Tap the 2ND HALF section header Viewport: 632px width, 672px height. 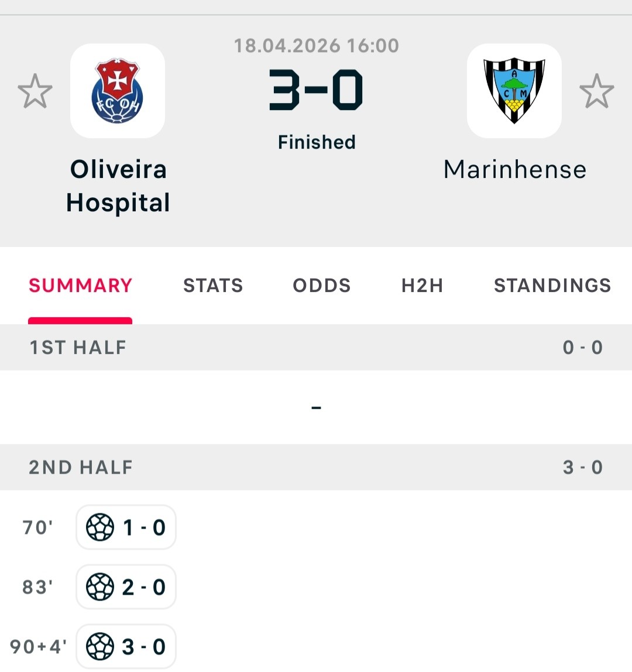316,467
